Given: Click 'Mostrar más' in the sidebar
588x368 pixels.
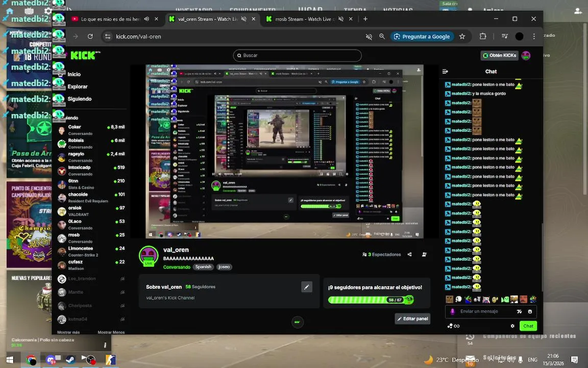Looking at the screenshot, I should (x=68, y=332).
